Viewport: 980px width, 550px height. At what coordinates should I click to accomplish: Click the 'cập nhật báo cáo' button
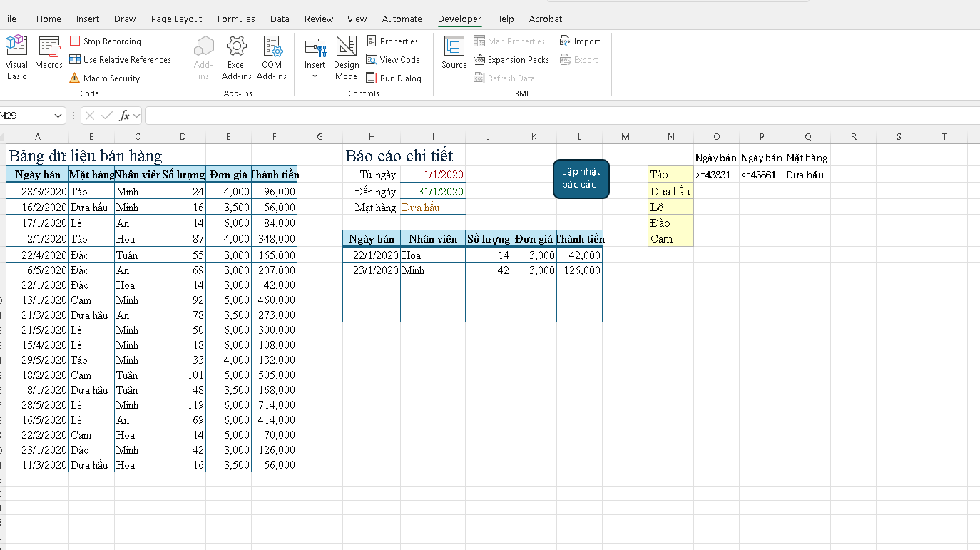pyautogui.click(x=581, y=178)
